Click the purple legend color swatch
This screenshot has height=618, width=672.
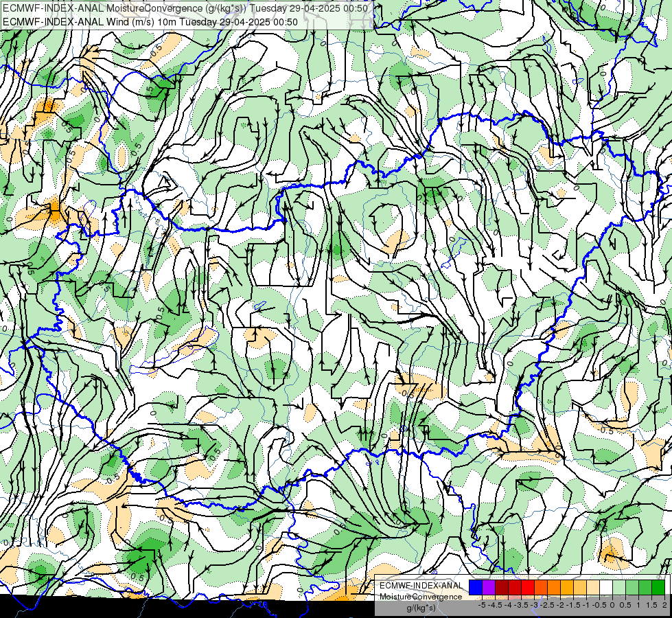489,587
